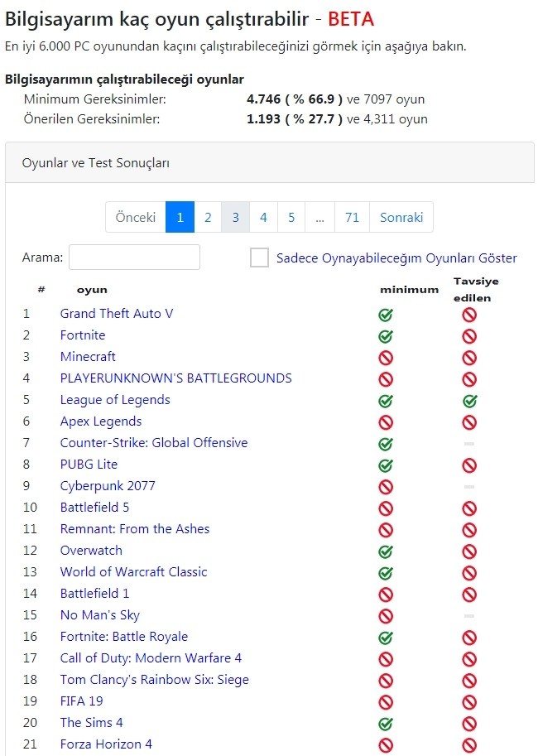Viewport: 538px width, 756px height.
Task: Click the red minimum icon for Call of Duty: Modern Warfare 4
Action: (x=386, y=659)
